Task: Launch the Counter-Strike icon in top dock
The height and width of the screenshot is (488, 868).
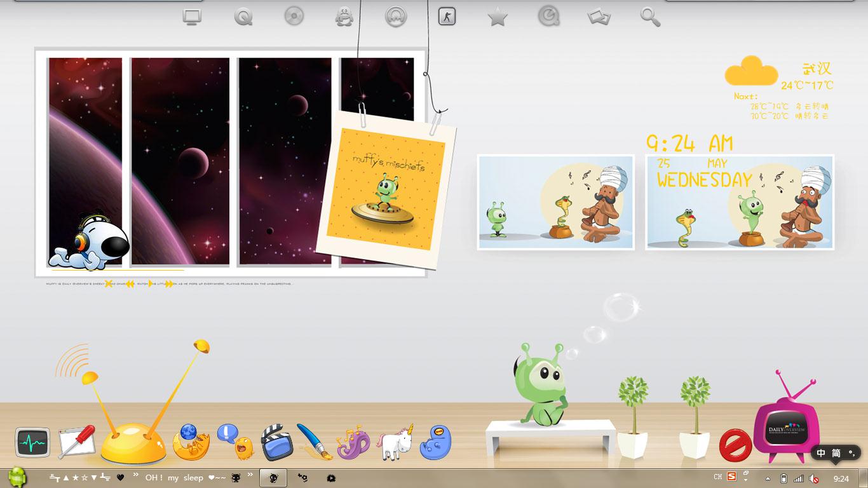Action: coord(447,16)
